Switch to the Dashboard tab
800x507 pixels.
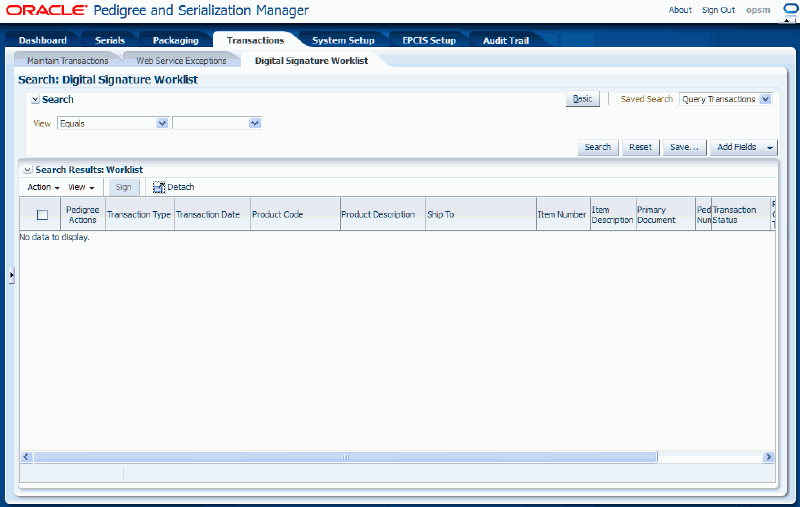[43, 40]
